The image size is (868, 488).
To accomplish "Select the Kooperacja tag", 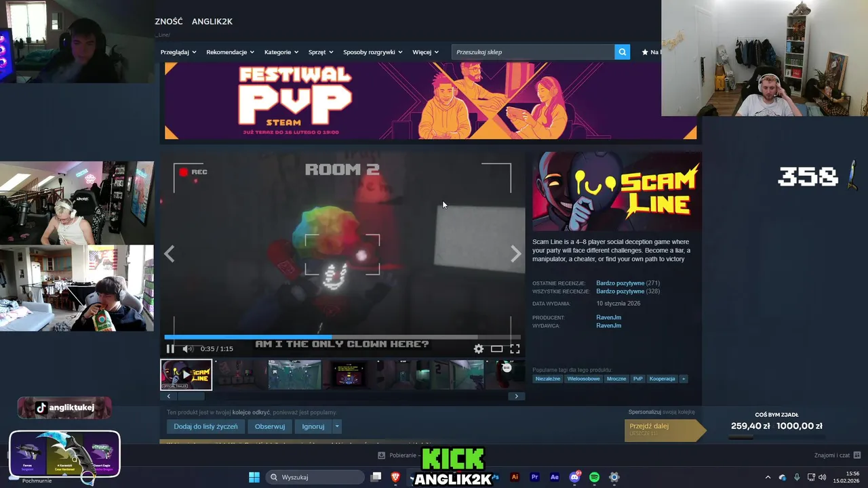I will pyautogui.click(x=663, y=379).
